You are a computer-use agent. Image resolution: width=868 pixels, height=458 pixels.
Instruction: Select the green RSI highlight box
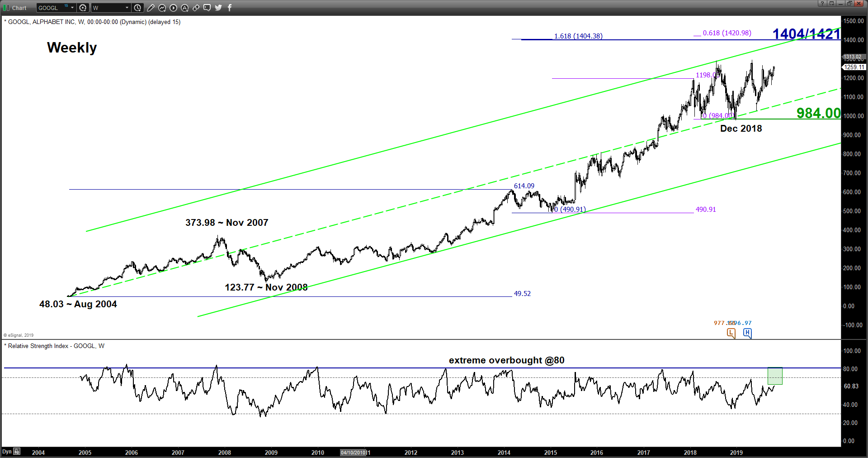(775, 376)
